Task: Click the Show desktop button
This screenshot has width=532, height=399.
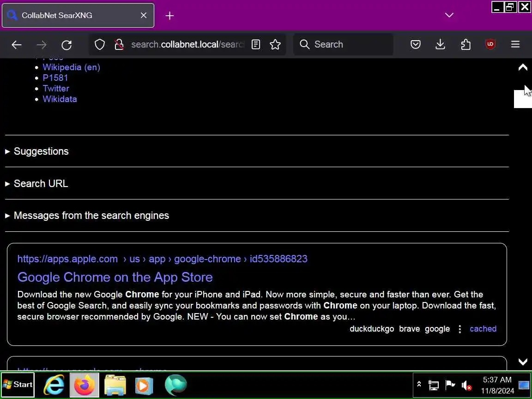Action: click(x=524, y=385)
